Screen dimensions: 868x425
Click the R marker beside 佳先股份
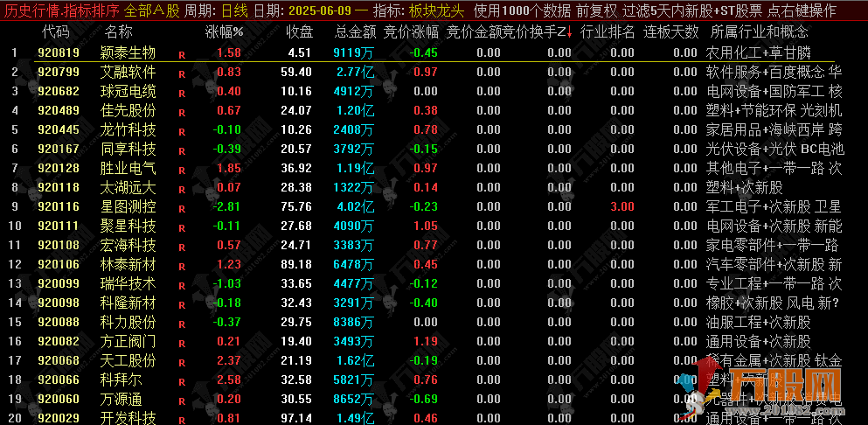point(182,113)
